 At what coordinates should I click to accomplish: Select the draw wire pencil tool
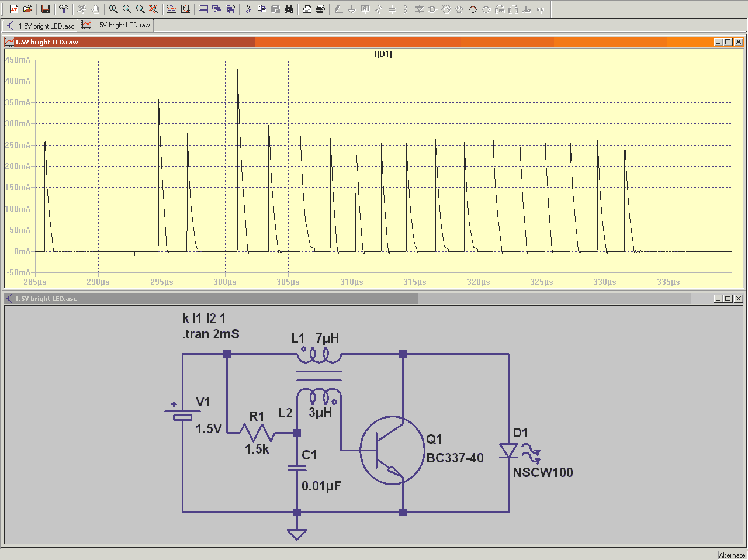pos(338,9)
